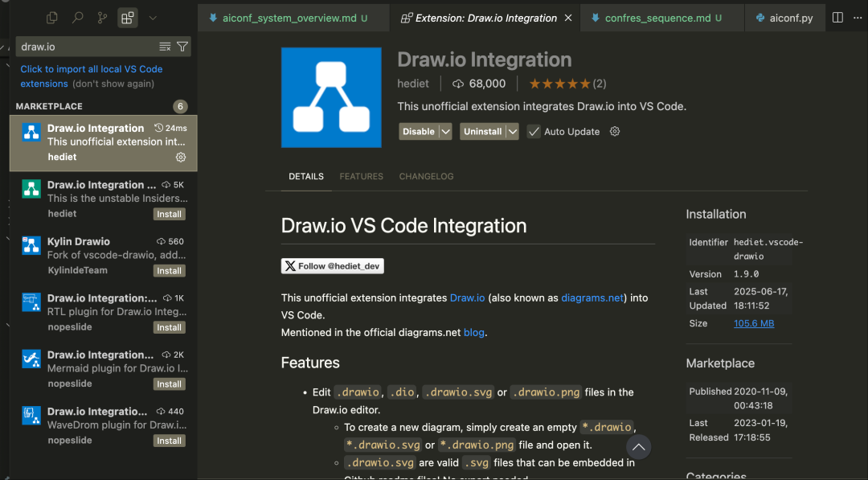Viewport: 868px width, 480px height.
Task: Install the Kylin Drawio extension
Action: (x=169, y=271)
